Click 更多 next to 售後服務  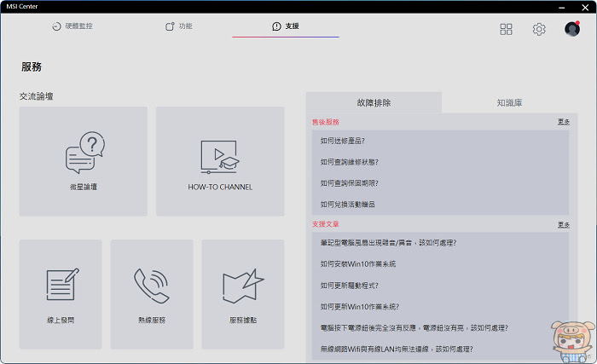tap(564, 122)
